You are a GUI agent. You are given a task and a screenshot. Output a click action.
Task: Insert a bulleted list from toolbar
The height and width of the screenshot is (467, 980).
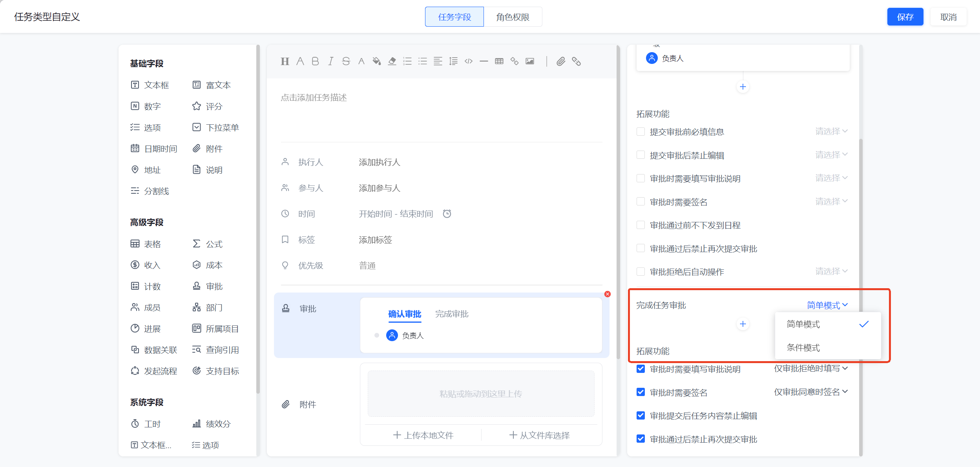tap(423, 61)
